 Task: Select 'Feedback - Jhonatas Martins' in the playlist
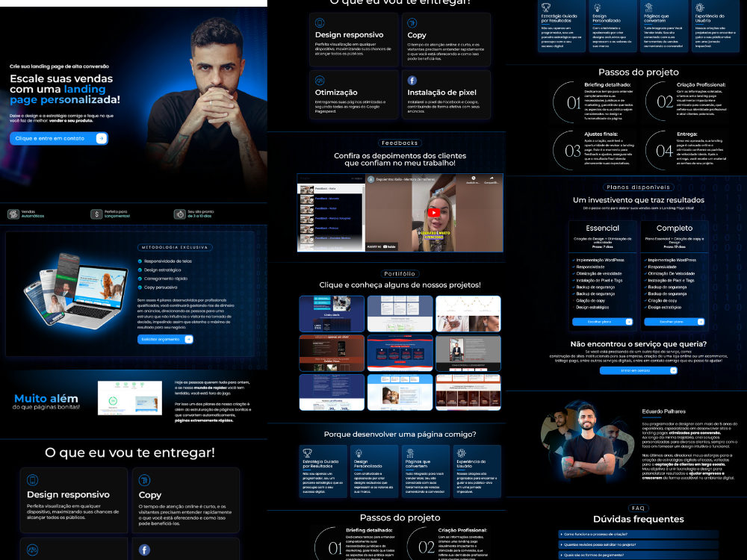pos(331,238)
